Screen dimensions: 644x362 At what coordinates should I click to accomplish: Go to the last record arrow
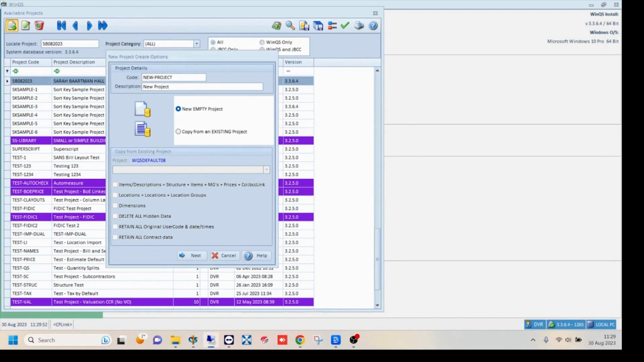103,26
